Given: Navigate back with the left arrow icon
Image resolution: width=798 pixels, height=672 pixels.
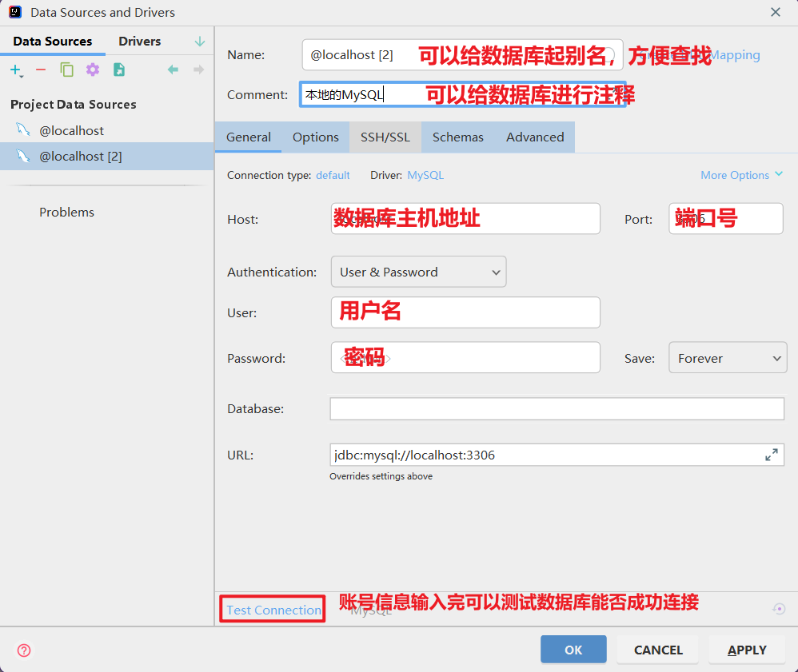Looking at the screenshot, I should coord(173,70).
